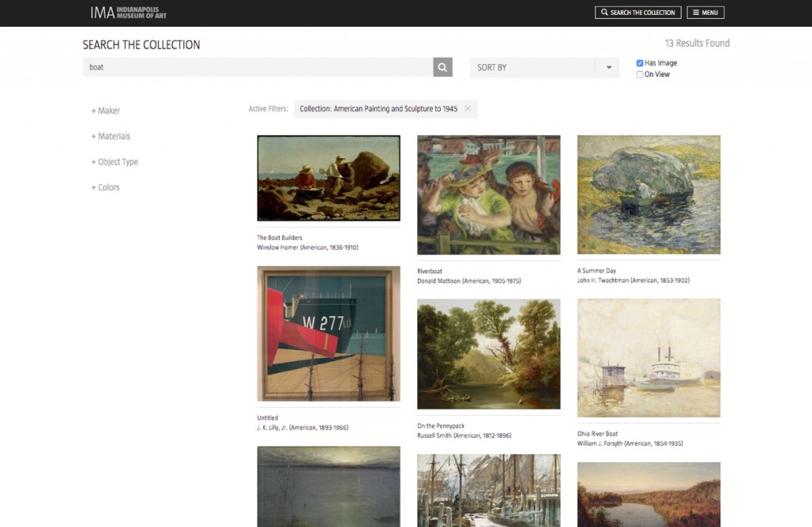The height and width of the screenshot is (527, 812).
Task: Click On the Pennypack title link
Action: point(441,426)
